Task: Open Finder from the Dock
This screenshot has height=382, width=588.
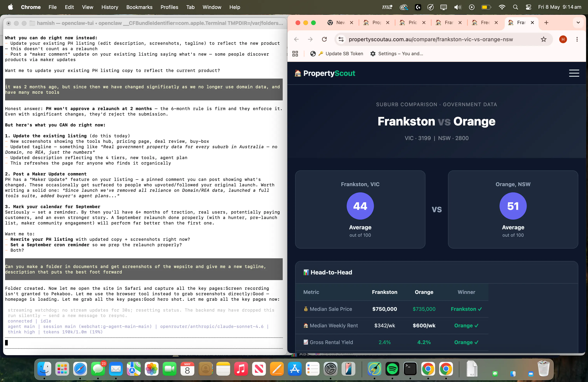Action: [45, 369]
